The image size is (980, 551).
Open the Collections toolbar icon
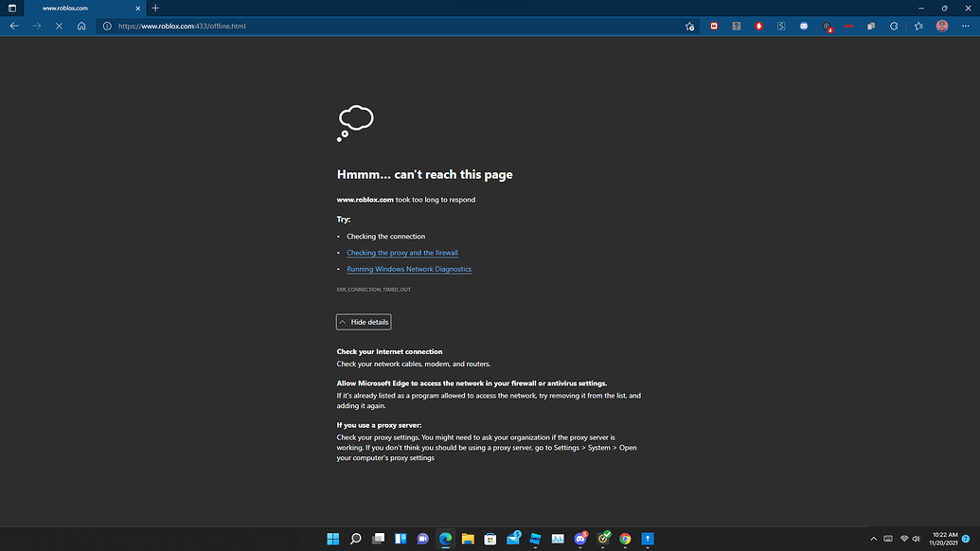click(871, 27)
